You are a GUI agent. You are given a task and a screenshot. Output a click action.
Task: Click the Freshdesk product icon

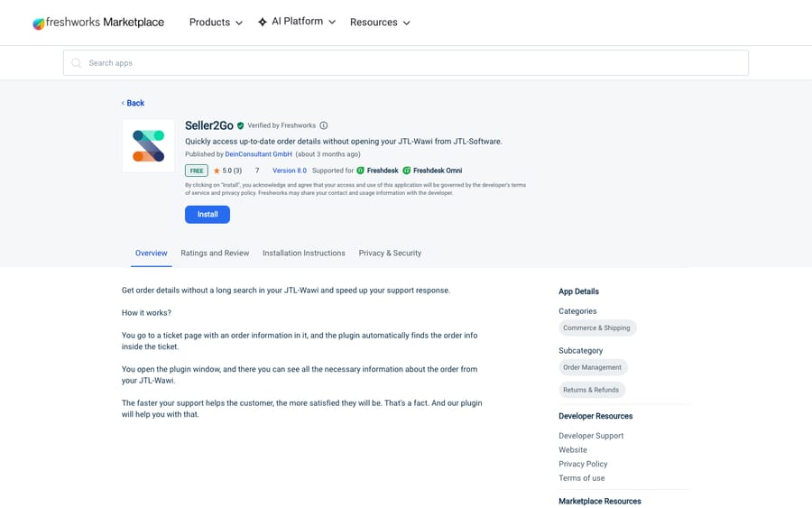360,171
